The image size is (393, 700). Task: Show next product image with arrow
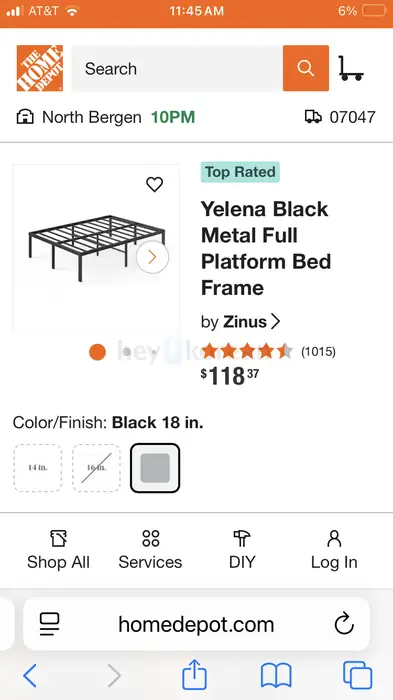pyautogui.click(x=152, y=257)
